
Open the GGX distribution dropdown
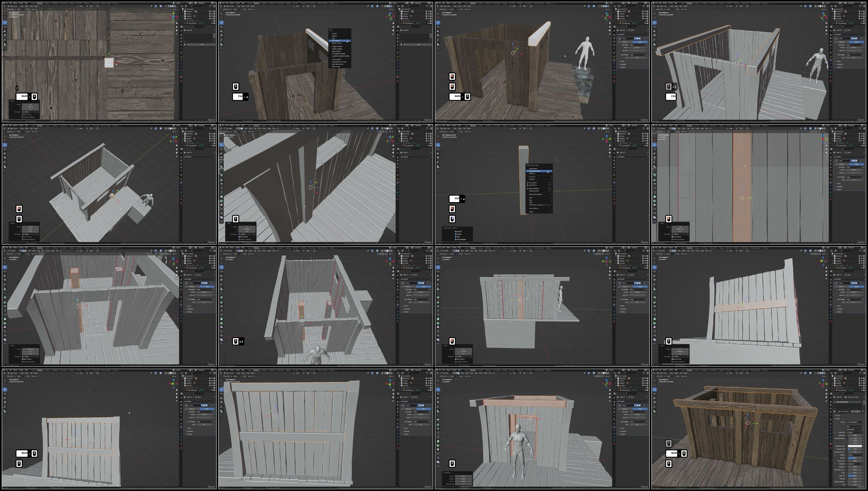click(x=854, y=426)
